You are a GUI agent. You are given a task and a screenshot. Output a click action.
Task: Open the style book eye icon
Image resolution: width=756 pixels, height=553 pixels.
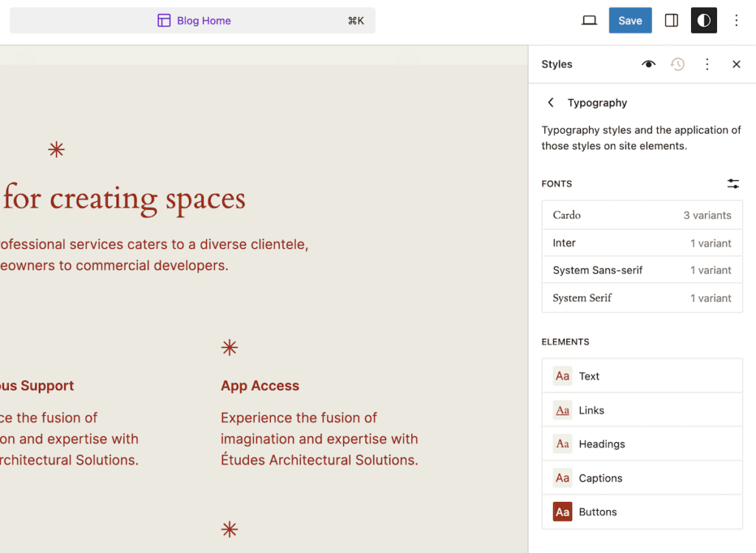(648, 64)
